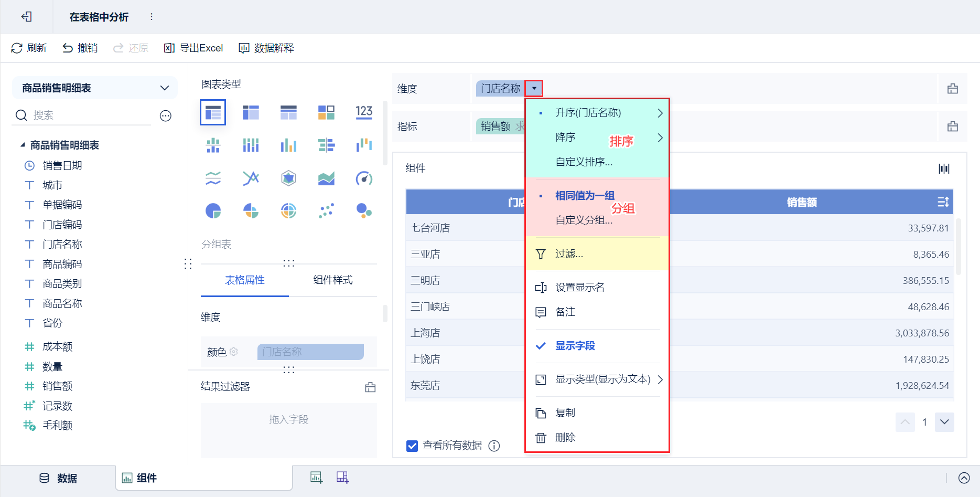Click the toolbox icon on the 指标 row
The height and width of the screenshot is (497, 980).
point(953,126)
